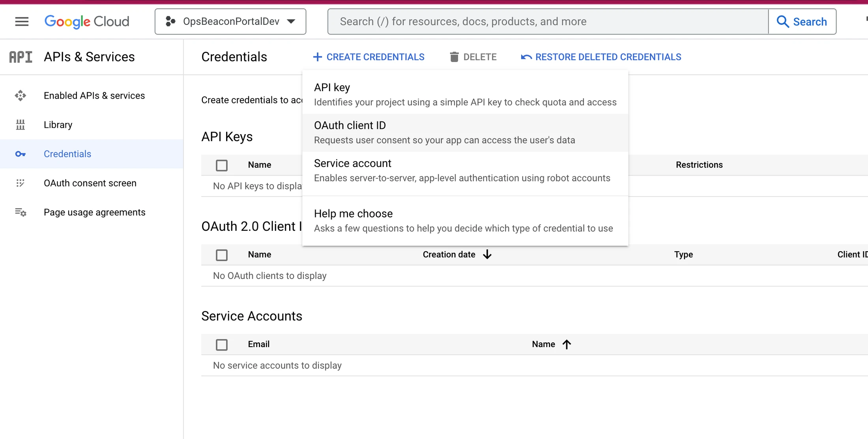Viewport: 868px width, 439px height.
Task: Click the OAuth consent screen icon
Action: coord(21,183)
